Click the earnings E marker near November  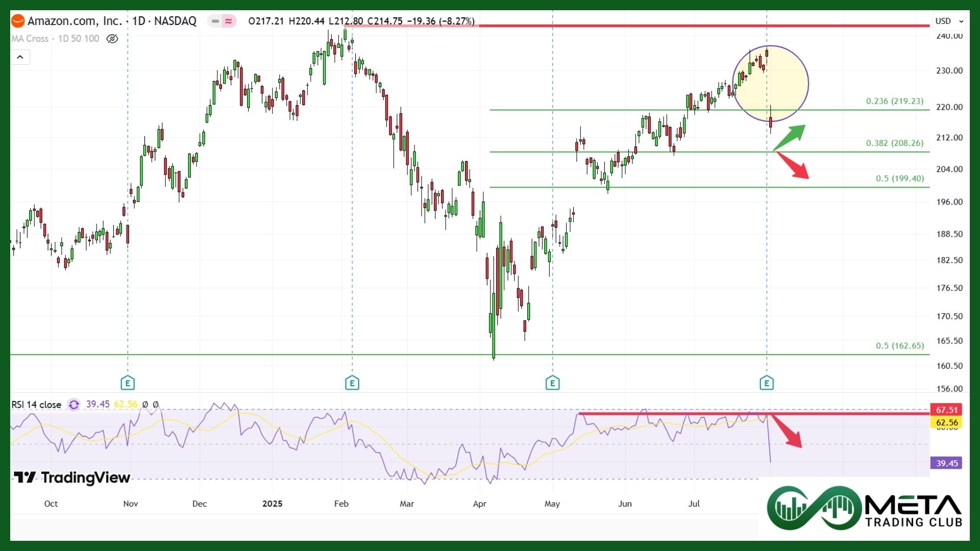pos(128,383)
